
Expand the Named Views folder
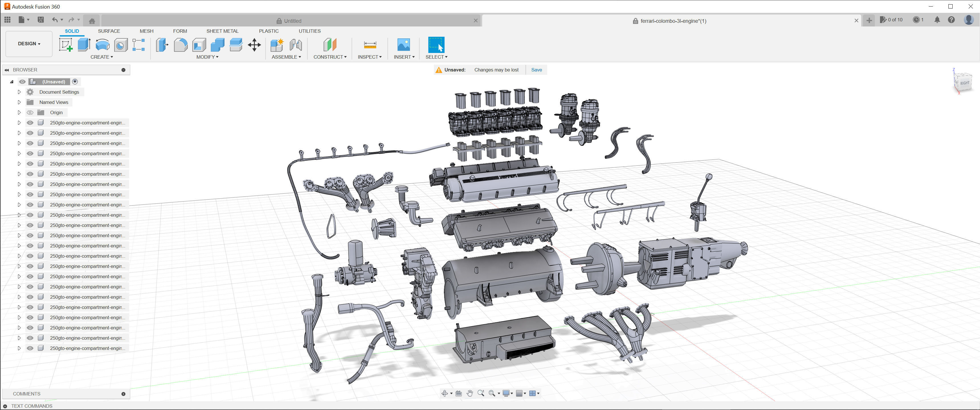click(19, 102)
